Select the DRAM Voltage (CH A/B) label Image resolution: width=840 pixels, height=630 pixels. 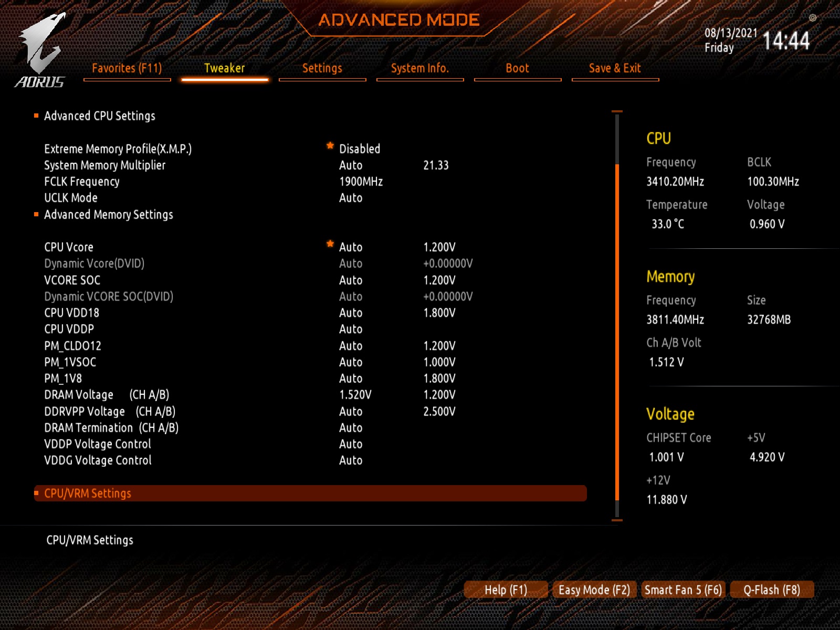107,394
